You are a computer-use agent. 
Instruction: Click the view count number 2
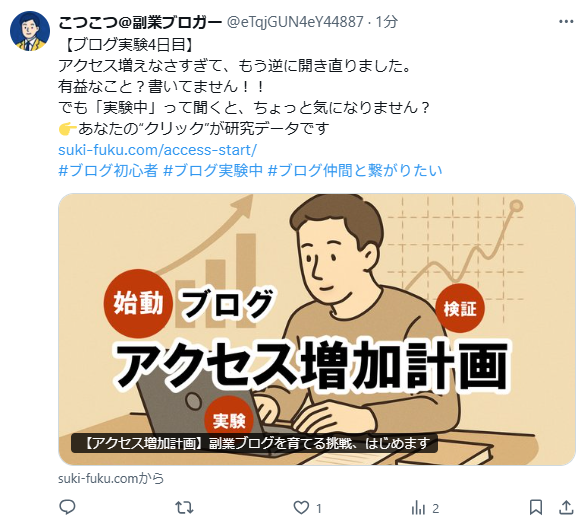pyautogui.click(x=435, y=508)
